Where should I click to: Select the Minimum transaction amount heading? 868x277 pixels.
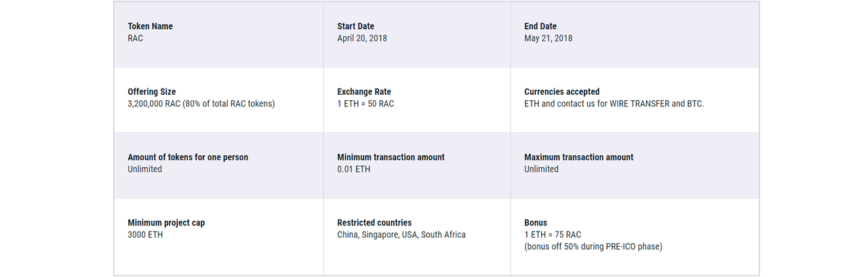(391, 157)
